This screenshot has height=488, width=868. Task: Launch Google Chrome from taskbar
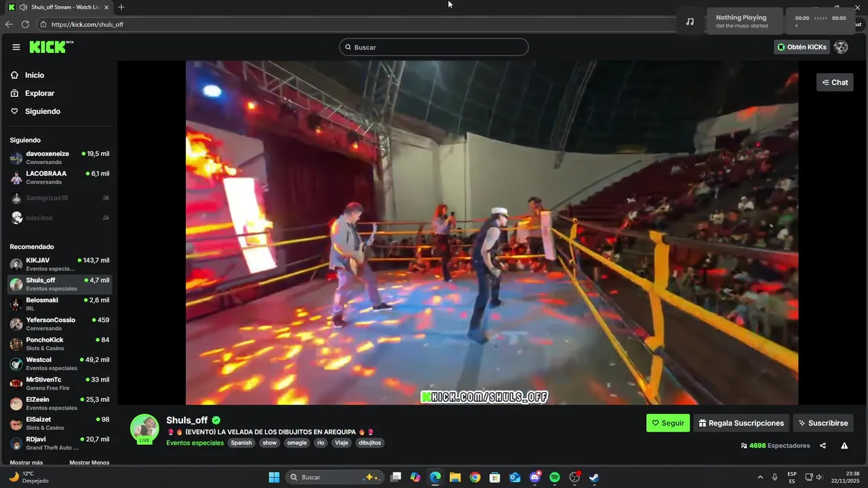pyautogui.click(x=475, y=477)
